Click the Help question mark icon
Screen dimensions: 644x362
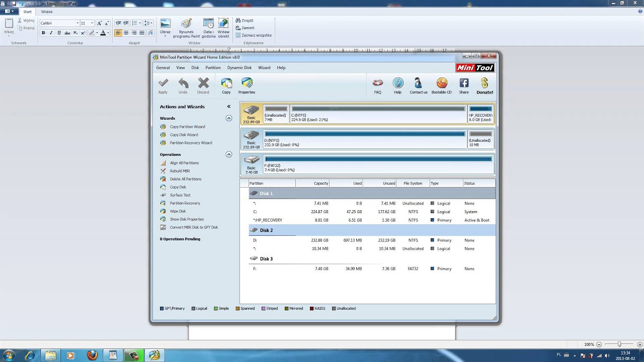click(x=397, y=85)
